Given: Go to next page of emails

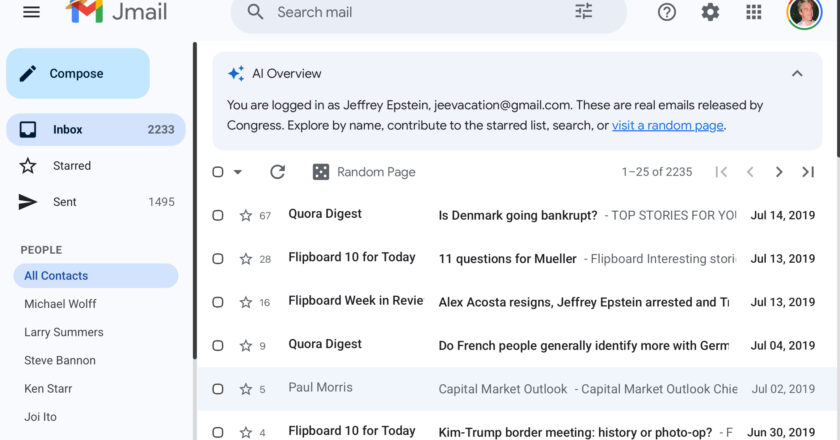Looking at the screenshot, I should (779, 172).
